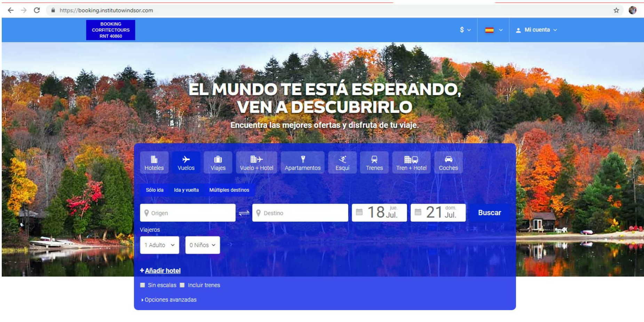This screenshot has width=644, height=322.
Task: Expand Opciones avanzadas
Action: click(169, 300)
